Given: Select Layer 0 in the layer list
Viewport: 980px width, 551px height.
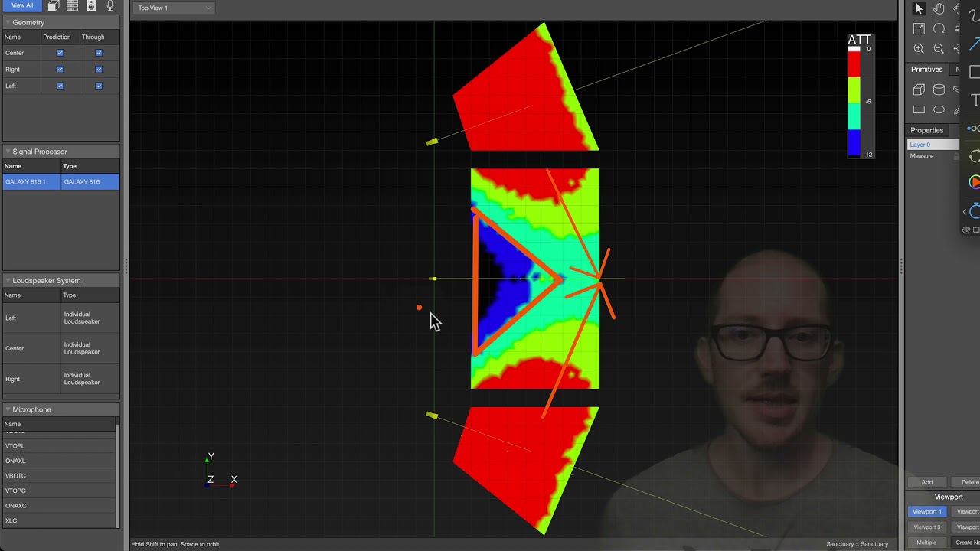Looking at the screenshot, I should [933, 145].
